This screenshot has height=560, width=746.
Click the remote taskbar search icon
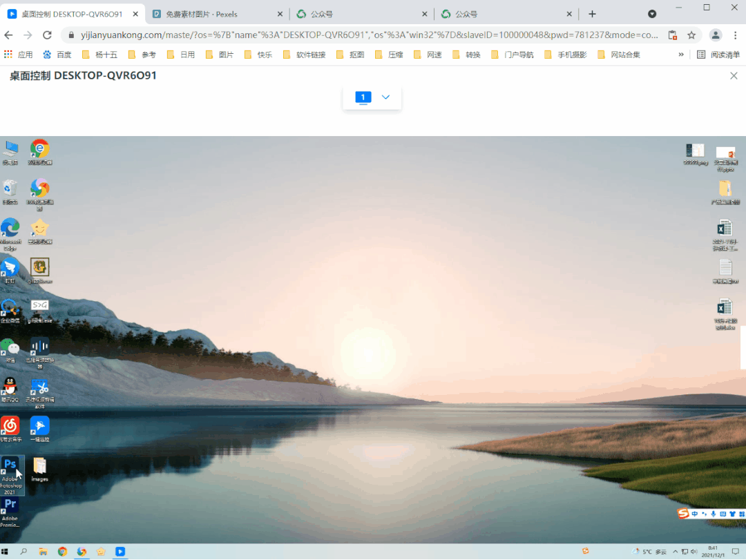pyautogui.click(x=23, y=552)
